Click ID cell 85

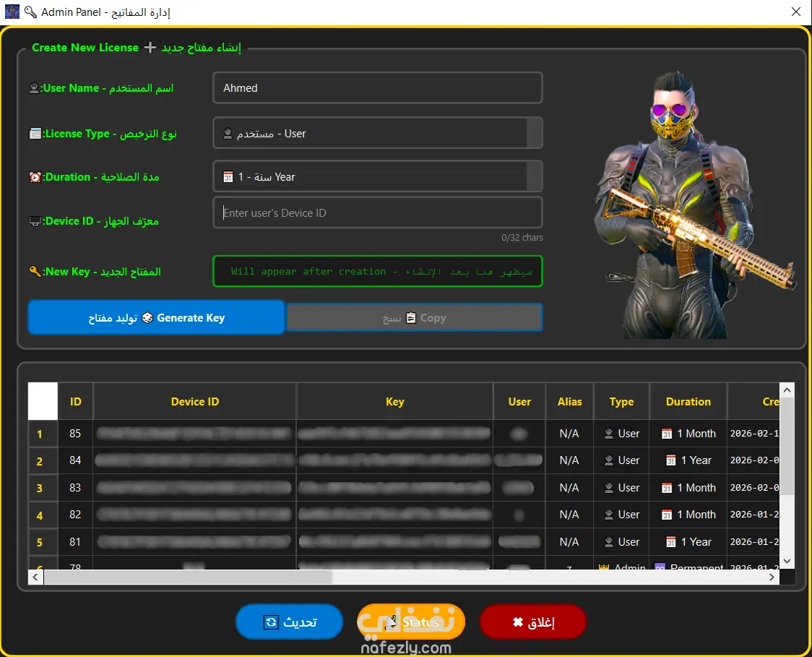(x=75, y=433)
